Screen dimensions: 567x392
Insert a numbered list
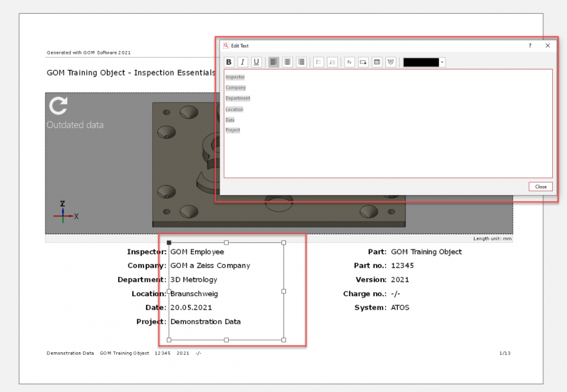(333, 62)
